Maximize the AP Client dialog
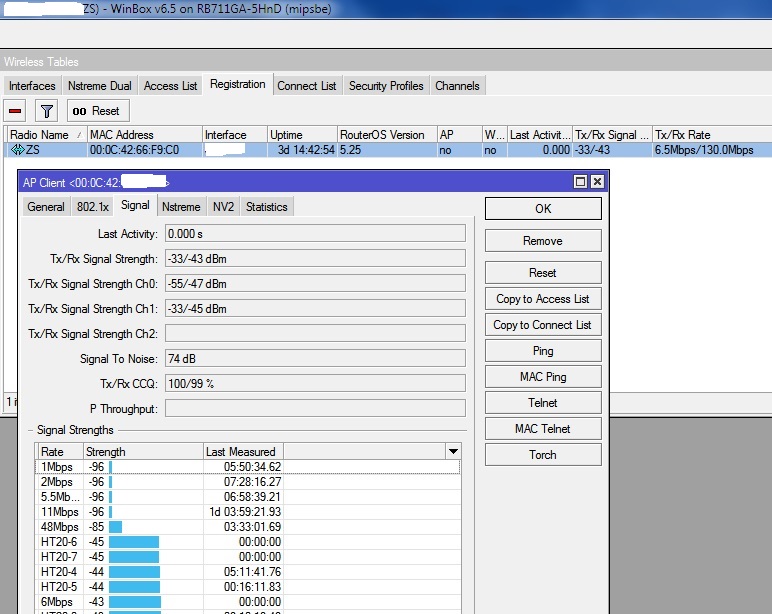 click(x=580, y=182)
